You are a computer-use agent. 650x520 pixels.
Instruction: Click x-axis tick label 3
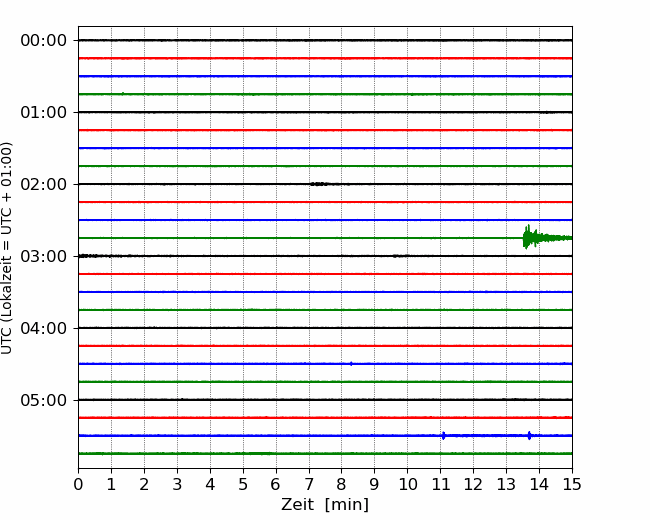click(x=177, y=484)
